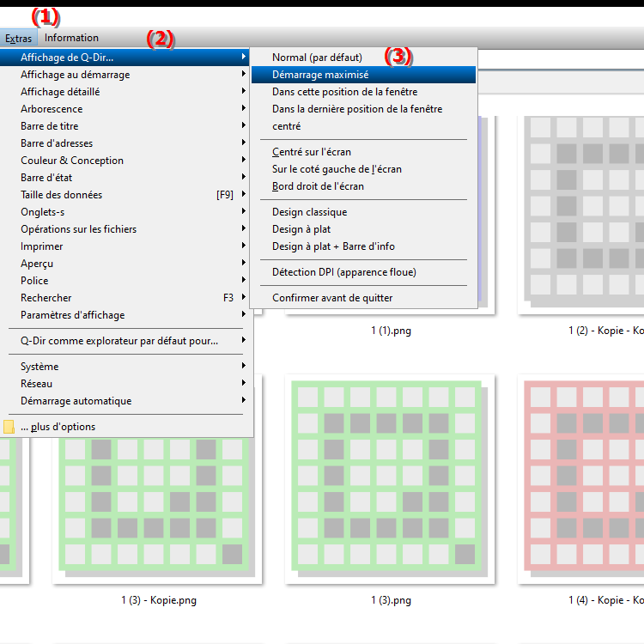Apply Design à plat
The width and height of the screenshot is (644, 644).
pos(363,229)
